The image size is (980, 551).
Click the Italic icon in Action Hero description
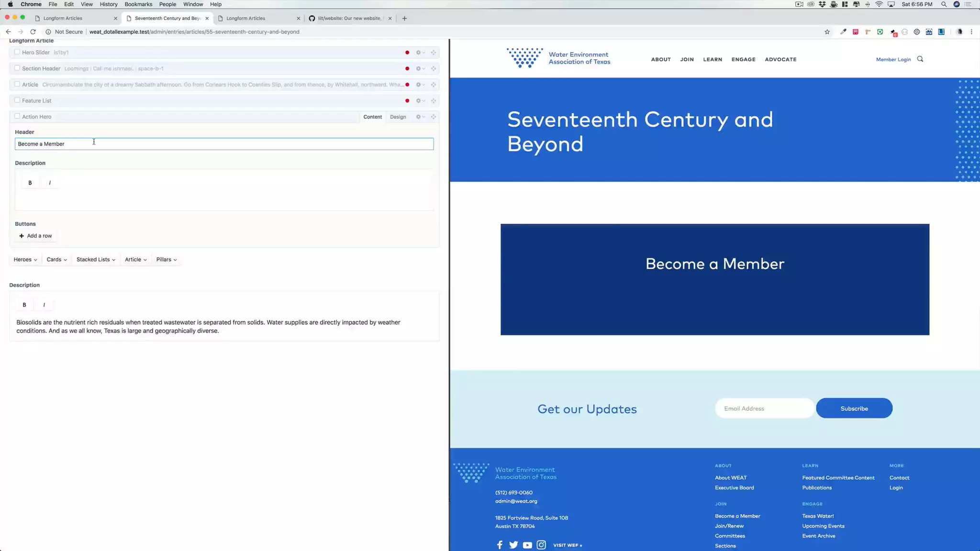click(50, 183)
